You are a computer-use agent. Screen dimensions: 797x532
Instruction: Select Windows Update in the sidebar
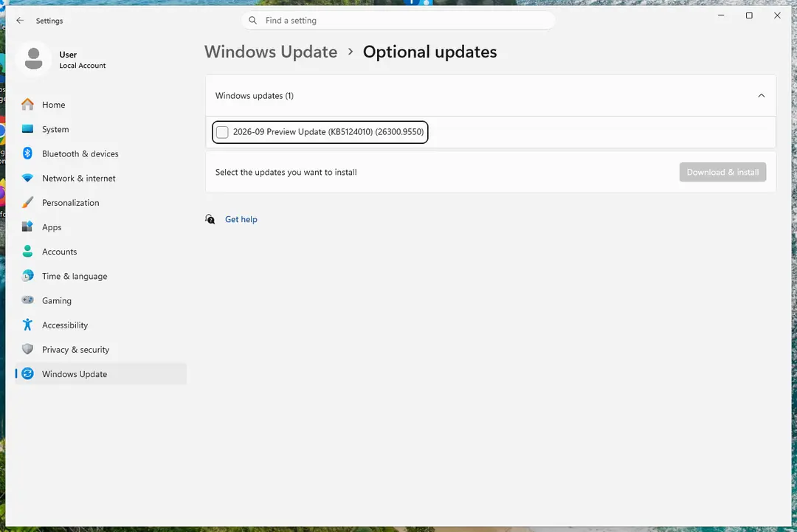tap(101, 373)
